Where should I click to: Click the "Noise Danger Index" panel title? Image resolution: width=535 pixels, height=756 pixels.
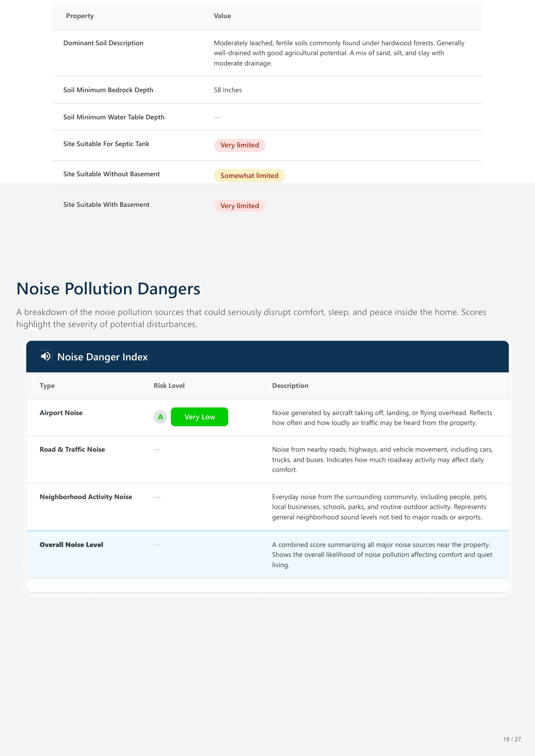103,357
